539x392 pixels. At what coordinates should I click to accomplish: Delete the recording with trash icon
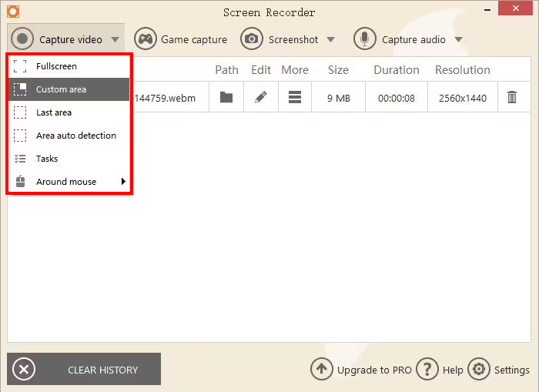tap(512, 98)
